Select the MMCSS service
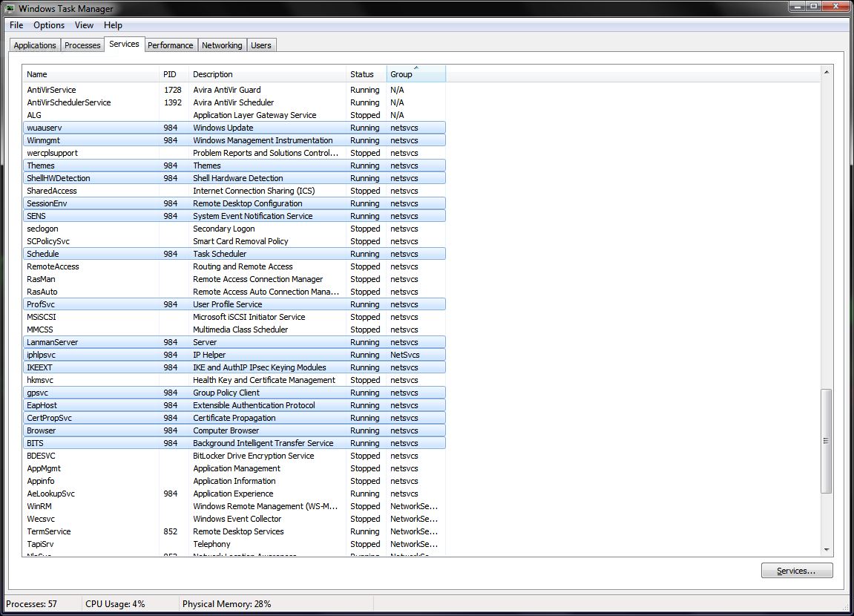Image resolution: width=854 pixels, height=616 pixels. (234, 330)
